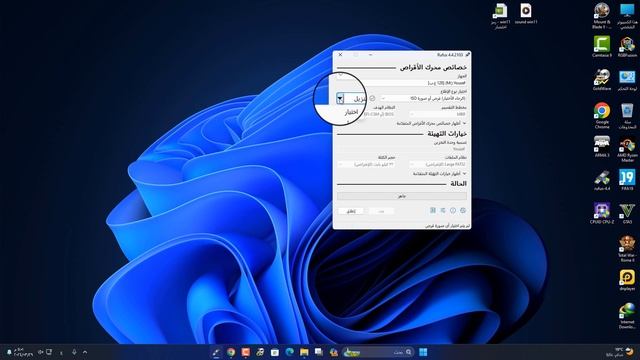This screenshot has height=360, width=640.
Task: Show the Rufus log icon
Action: pos(433,211)
